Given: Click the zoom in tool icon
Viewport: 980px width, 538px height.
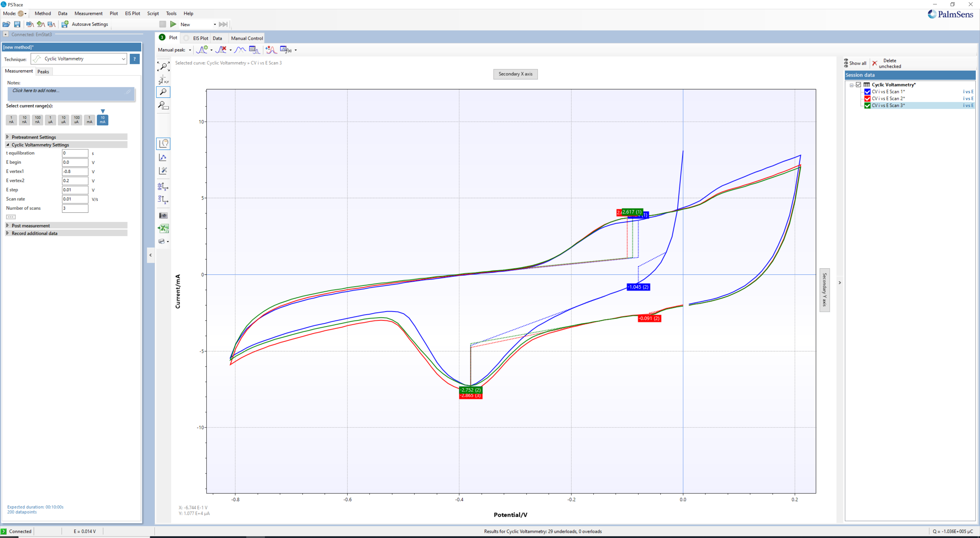Looking at the screenshot, I should [164, 93].
